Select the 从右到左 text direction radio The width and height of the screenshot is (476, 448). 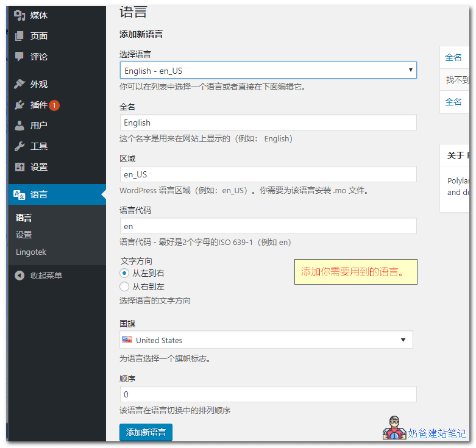pyautogui.click(x=124, y=286)
